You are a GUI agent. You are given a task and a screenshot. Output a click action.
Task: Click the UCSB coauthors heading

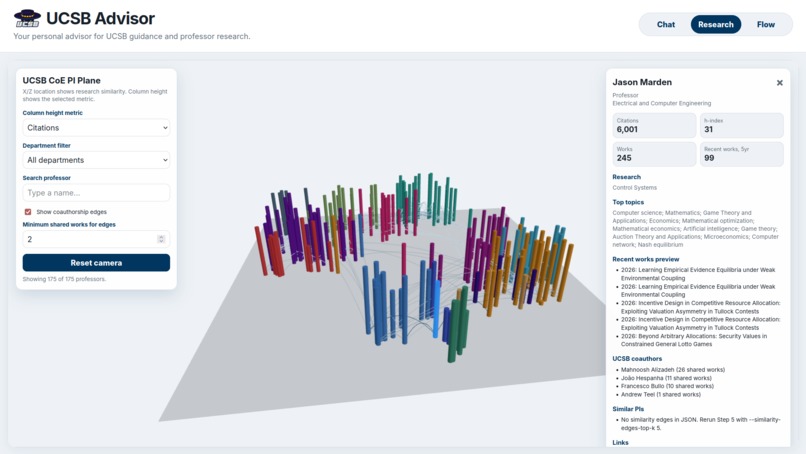637,358
